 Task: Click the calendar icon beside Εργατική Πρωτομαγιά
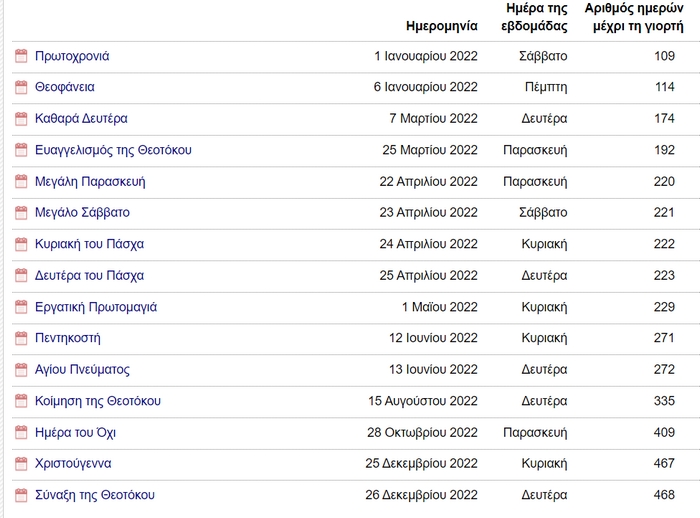click(x=21, y=307)
